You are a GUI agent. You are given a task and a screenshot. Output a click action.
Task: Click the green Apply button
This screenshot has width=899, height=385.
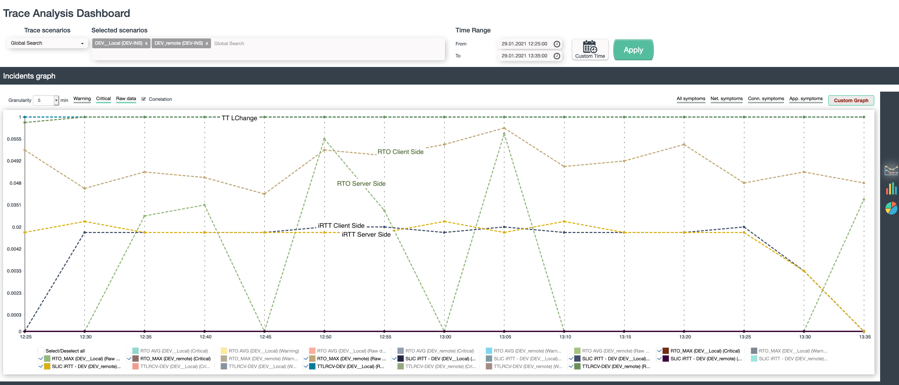[633, 50]
